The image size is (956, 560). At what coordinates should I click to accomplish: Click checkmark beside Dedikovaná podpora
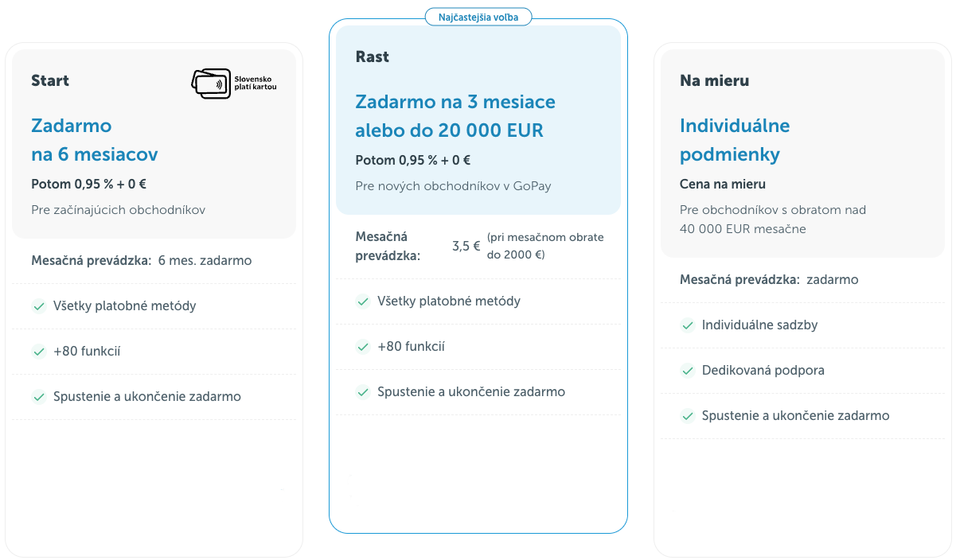pyautogui.click(x=688, y=371)
